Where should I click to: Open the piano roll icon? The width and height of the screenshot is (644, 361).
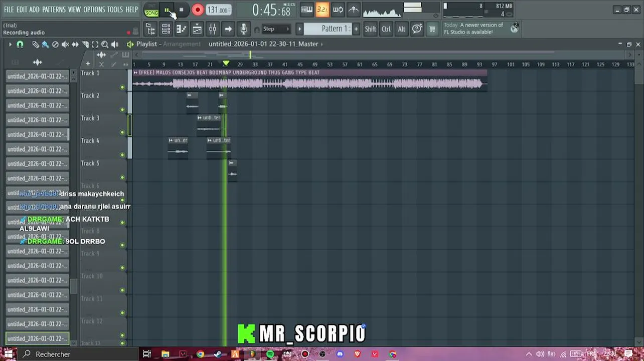point(182,29)
